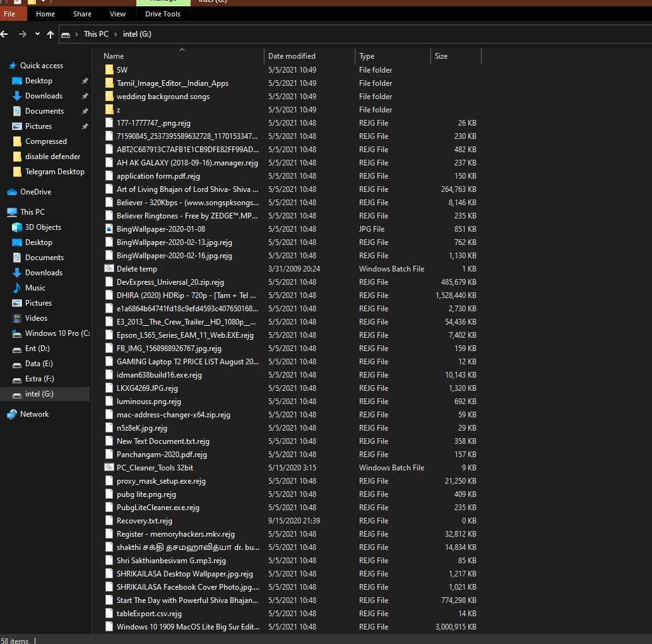
Task: Open the Drive Tools tab
Action: (163, 14)
